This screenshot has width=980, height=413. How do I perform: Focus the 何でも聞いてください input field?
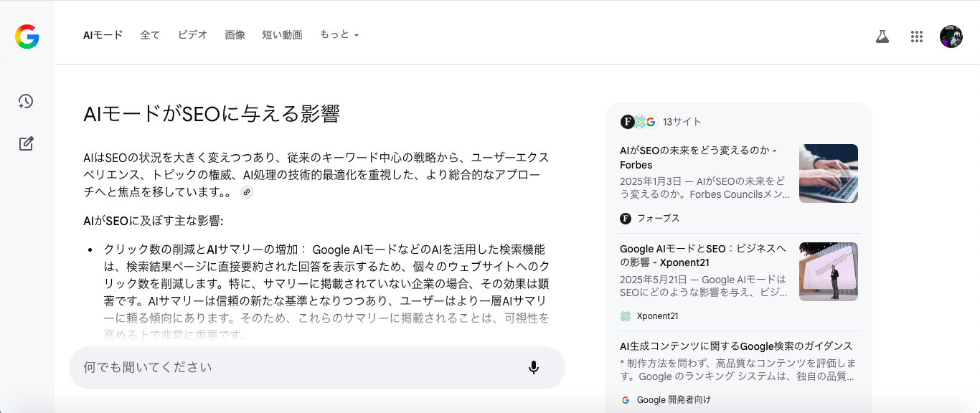(x=317, y=368)
